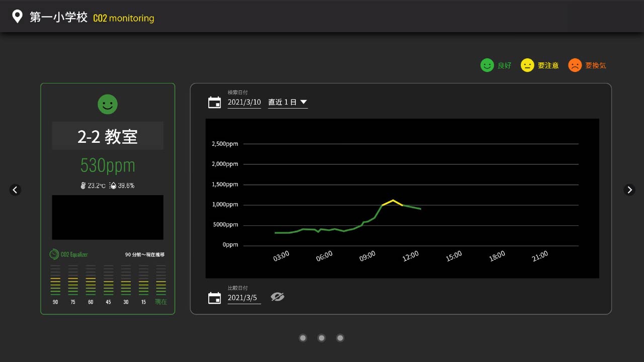Click the yellow 要注意 neutral face icon
The width and height of the screenshot is (644, 362).
point(527,65)
